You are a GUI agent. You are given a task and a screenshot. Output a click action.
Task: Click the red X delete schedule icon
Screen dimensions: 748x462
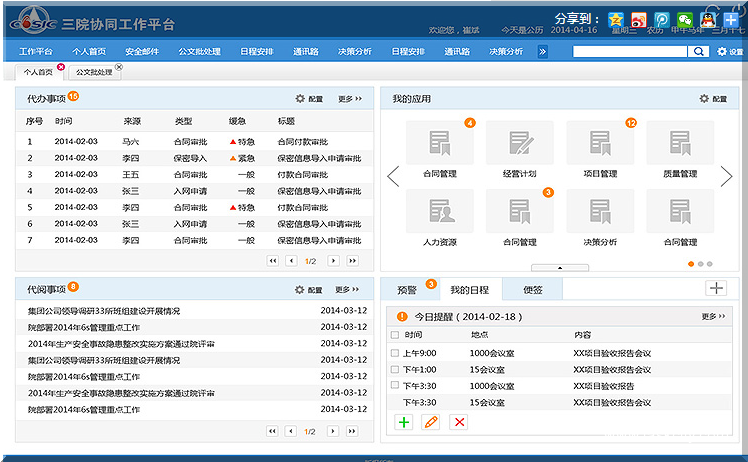pos(459,422)
